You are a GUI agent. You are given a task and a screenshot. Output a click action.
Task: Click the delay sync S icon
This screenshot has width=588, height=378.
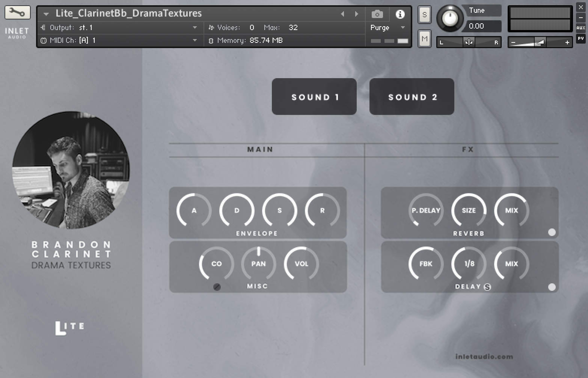pyautogui.click(x=487, y=287)
